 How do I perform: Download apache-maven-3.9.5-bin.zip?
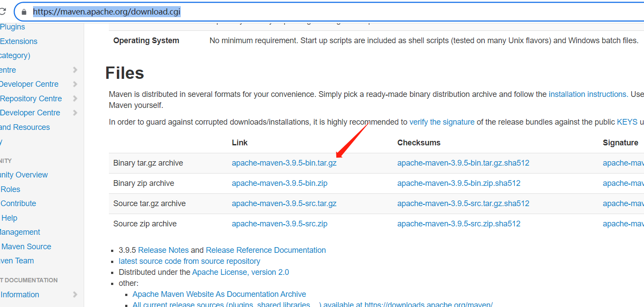point(279,183)
